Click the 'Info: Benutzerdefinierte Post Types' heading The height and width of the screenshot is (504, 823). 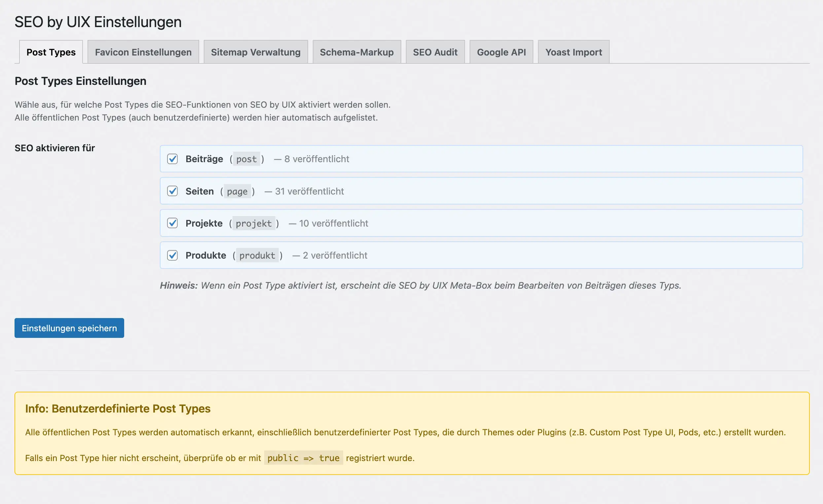[x=118, y=409]
